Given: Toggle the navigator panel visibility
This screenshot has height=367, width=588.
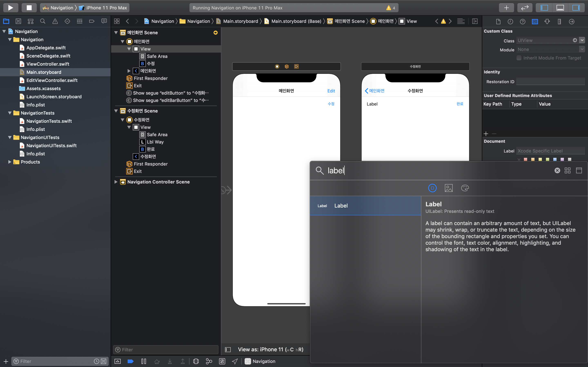Looking at the screenshot, I should point(544,8).
